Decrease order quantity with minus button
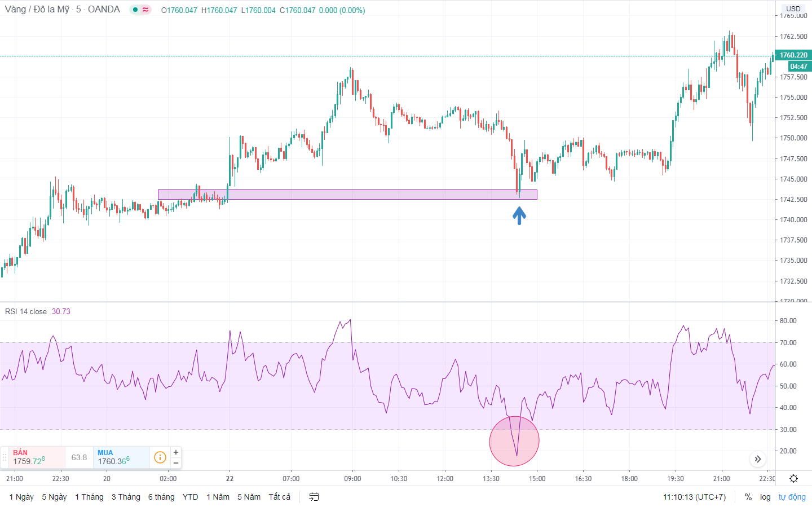Viewport: 812px width, 507px height. pos(176,463)
